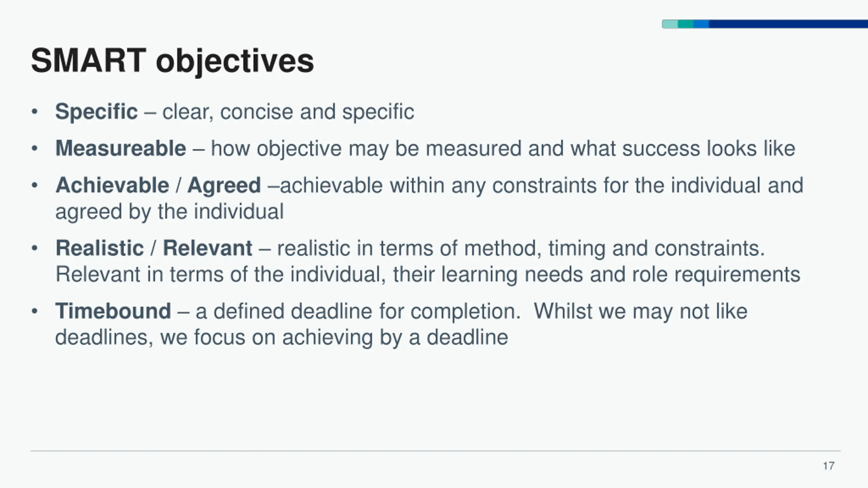Click the SMART objectives slide title

[172, 62]
